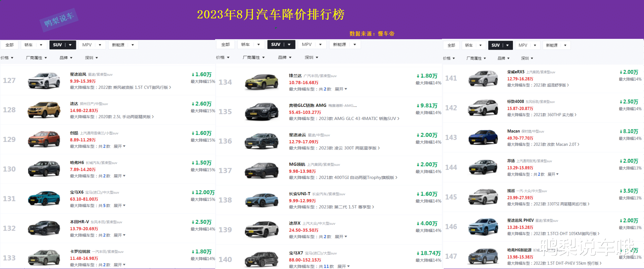
Task: Expand 展开 for 卡罗拉锐放 models
Action: pos(119,265)
